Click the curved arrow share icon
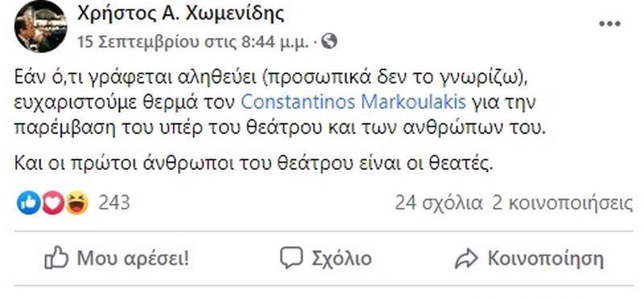644x298 pixels. 467,259
